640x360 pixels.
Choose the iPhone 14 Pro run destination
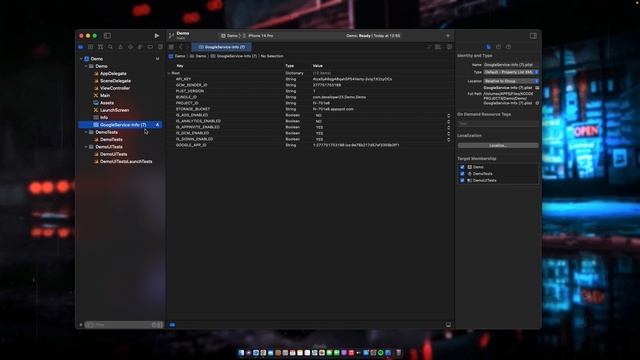coord(258,36)
